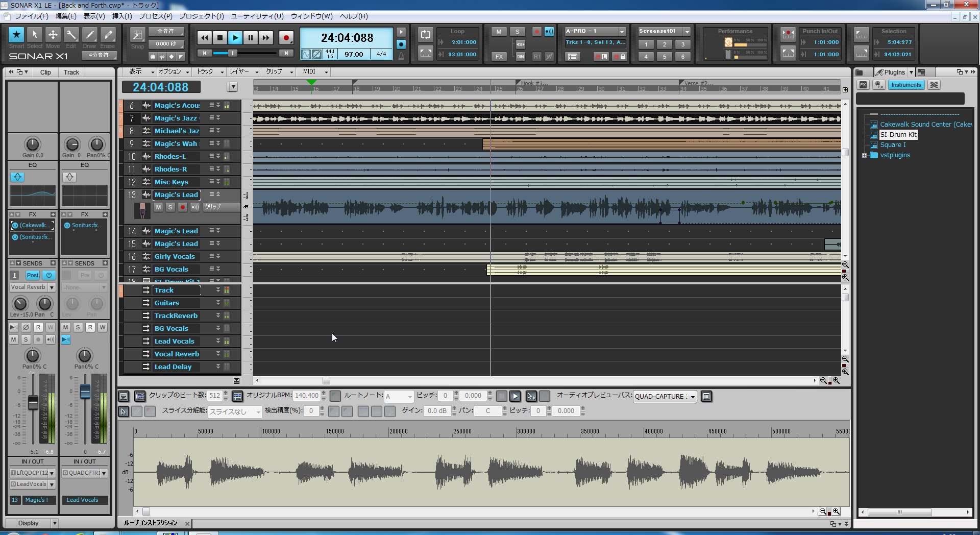
Task: Select screenset button 3
Action: pos(683,44)
